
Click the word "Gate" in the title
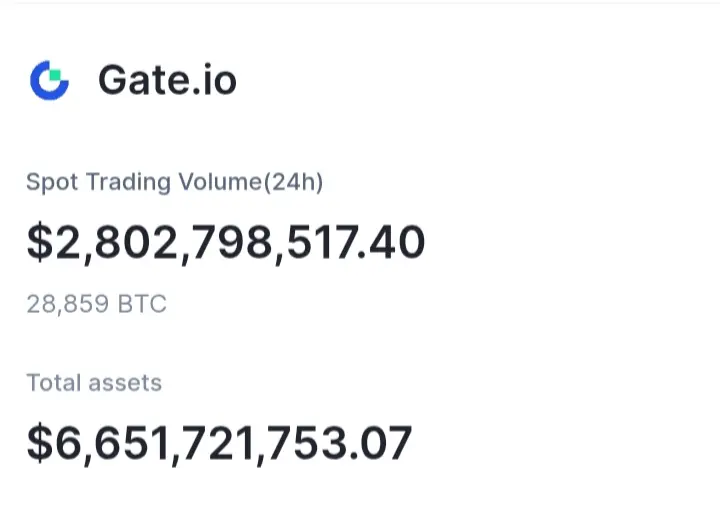(143, 80)
